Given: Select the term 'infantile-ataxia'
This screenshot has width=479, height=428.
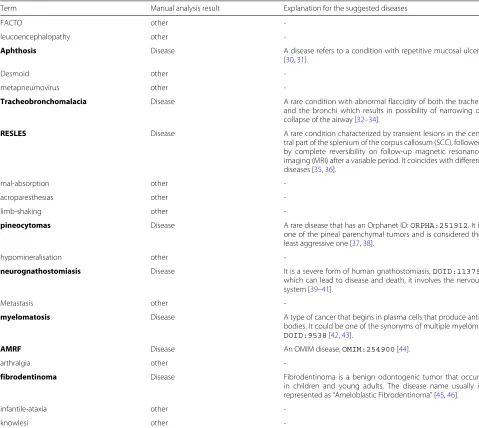Looking at the screenshot, I should pyautogui.click(x=23, y=409).
